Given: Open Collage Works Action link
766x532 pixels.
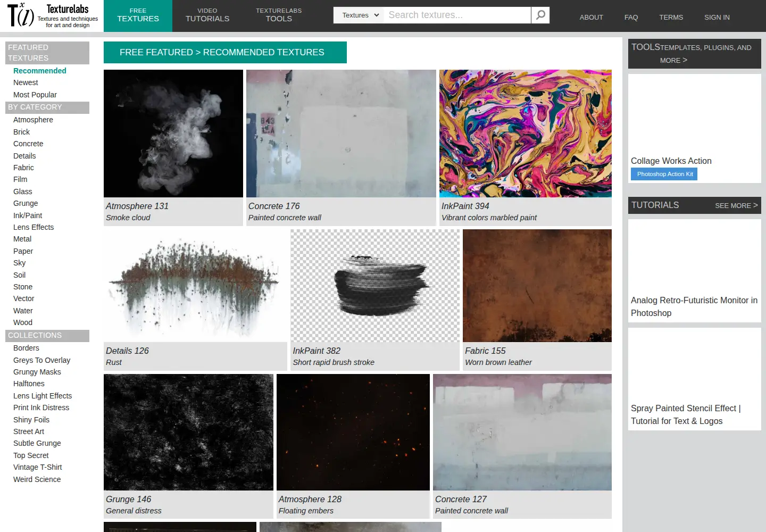Looking at the screenshot, I should click(x=671, y=161).
